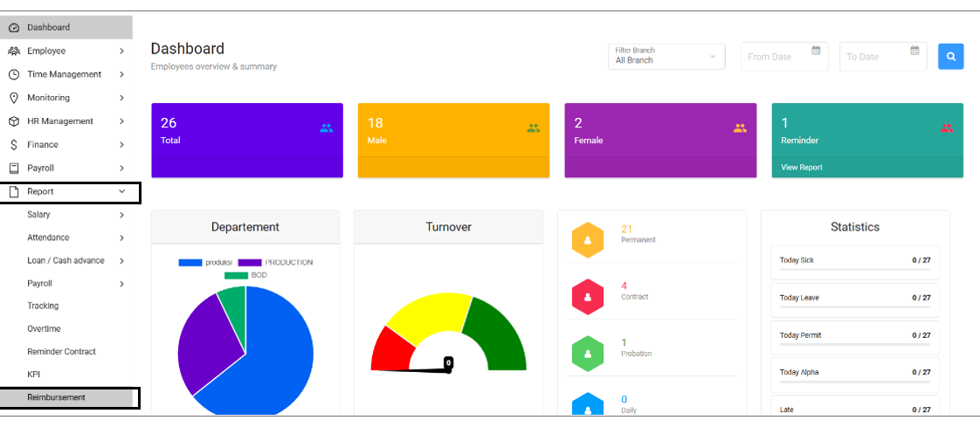The width and height of the screenshot is (980, 434).
Task: Click the Finance dollar sign icon
Action: pyautogui.click(x=14, y=145)
